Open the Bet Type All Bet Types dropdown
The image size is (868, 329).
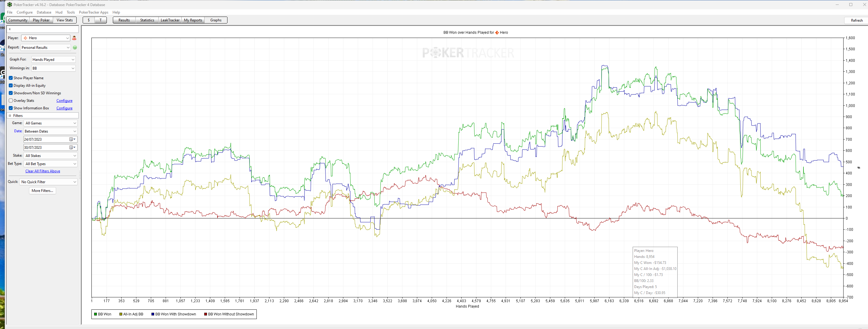tap(51, 164)
